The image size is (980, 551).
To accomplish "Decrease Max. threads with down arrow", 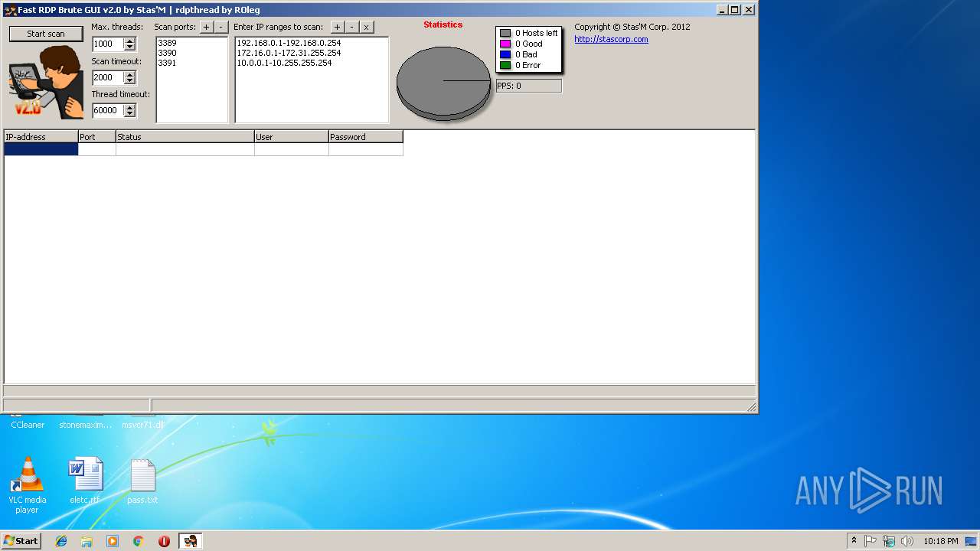I will [x=129, y=47].
